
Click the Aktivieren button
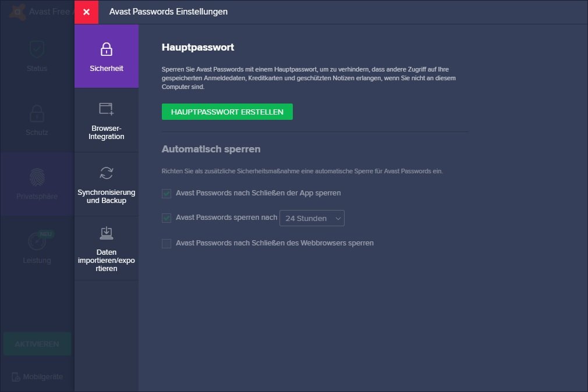click(37, 344)
